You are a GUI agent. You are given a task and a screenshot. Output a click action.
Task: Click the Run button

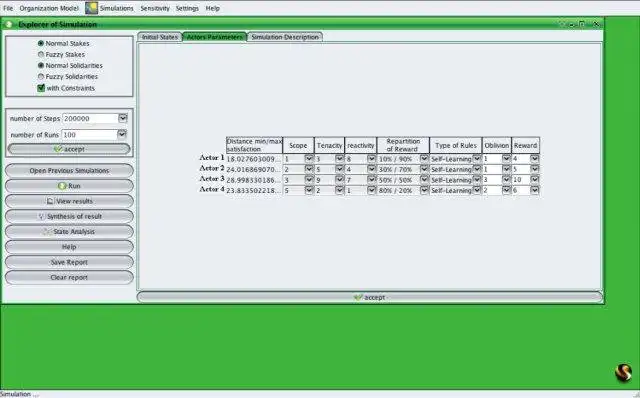pos(69,186)
